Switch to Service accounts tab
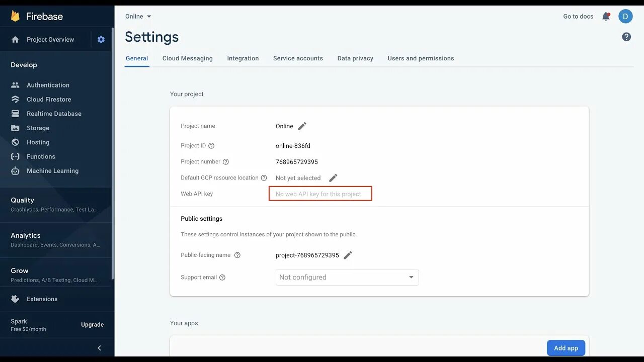Viewport: 644px width, 362px height. coord(298,58)
